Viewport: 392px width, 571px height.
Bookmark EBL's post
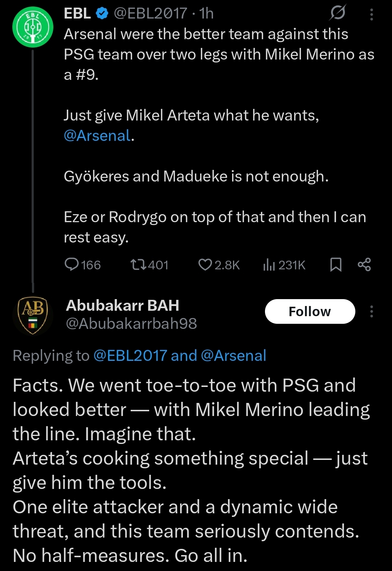tap(336, 265)
